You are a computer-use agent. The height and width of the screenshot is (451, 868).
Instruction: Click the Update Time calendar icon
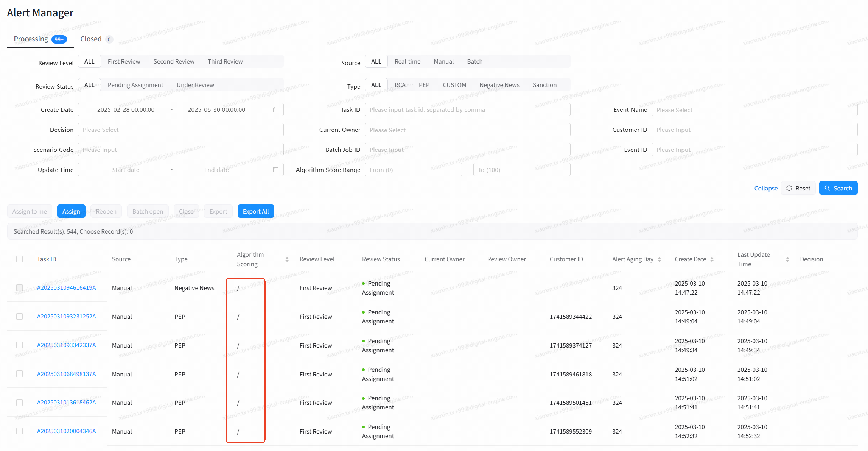(x=275, y=170)
